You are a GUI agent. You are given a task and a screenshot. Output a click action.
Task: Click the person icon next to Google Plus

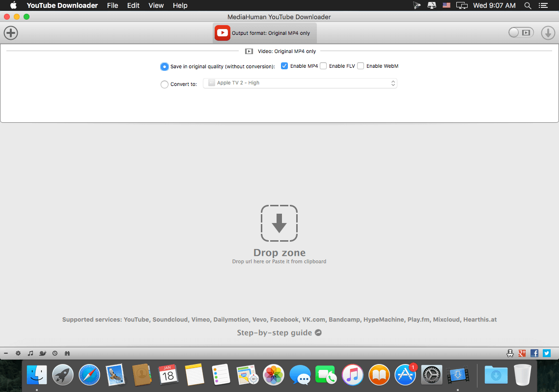(510, 353)
